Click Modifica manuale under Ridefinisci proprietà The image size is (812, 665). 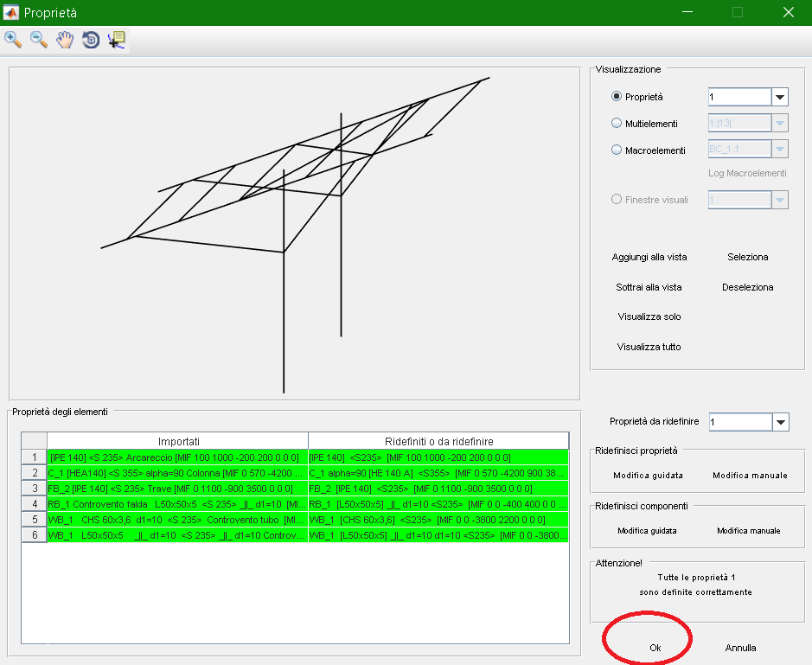750,476
